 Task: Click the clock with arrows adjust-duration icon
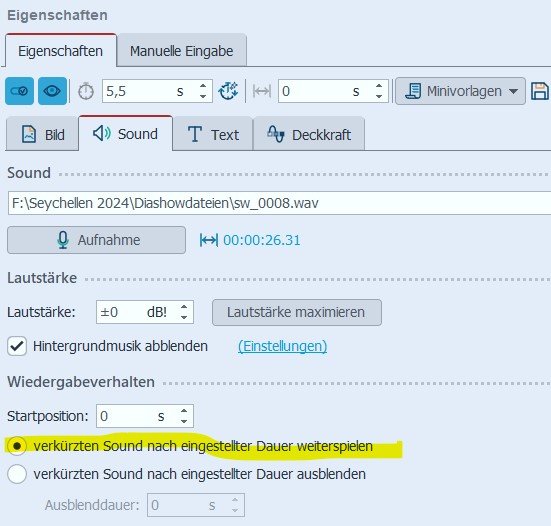pyautogui.click(x=228, y=91)
